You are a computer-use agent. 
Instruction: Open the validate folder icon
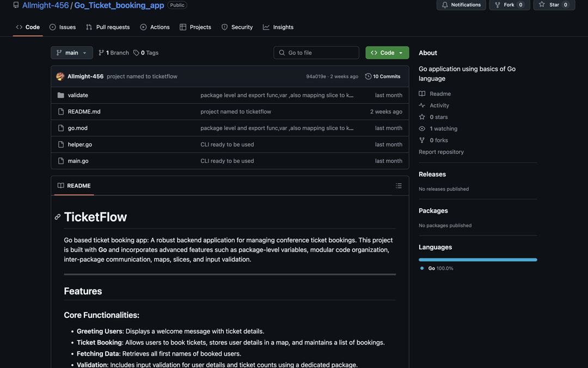coord(61,95)
